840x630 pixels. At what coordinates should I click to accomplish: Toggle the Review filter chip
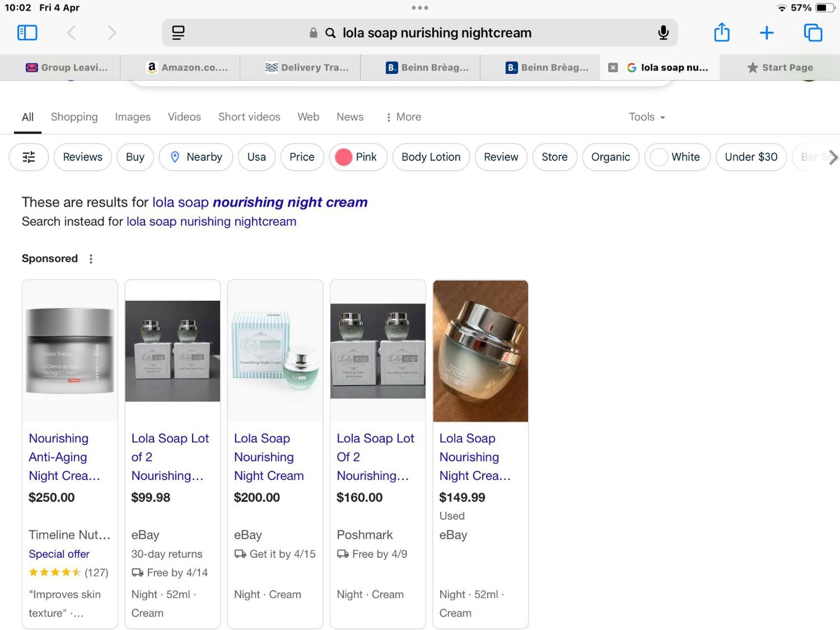[501, 157]
